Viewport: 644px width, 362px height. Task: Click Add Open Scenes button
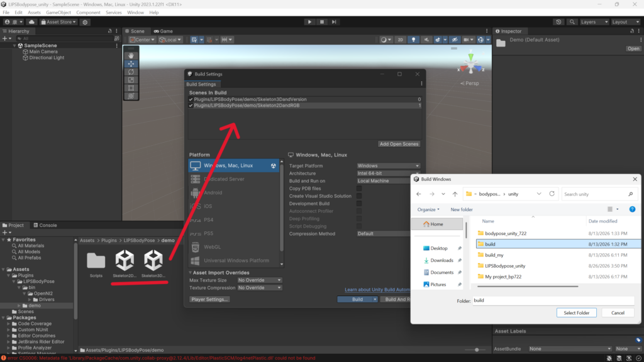click(x=399, y=144)
